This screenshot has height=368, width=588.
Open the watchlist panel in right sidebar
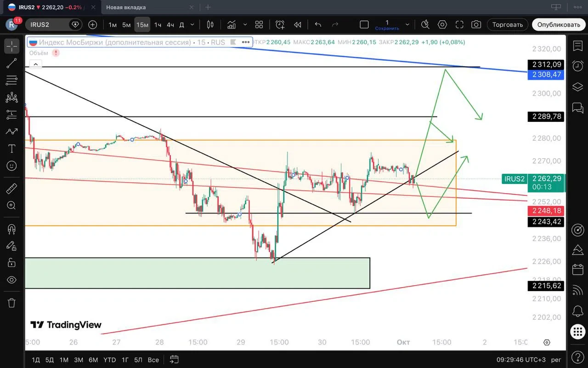[577, 46]
